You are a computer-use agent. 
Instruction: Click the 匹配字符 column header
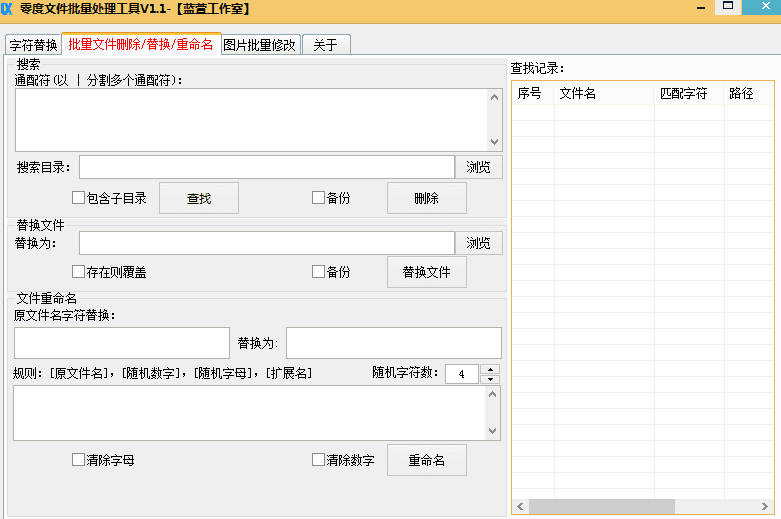689,93
